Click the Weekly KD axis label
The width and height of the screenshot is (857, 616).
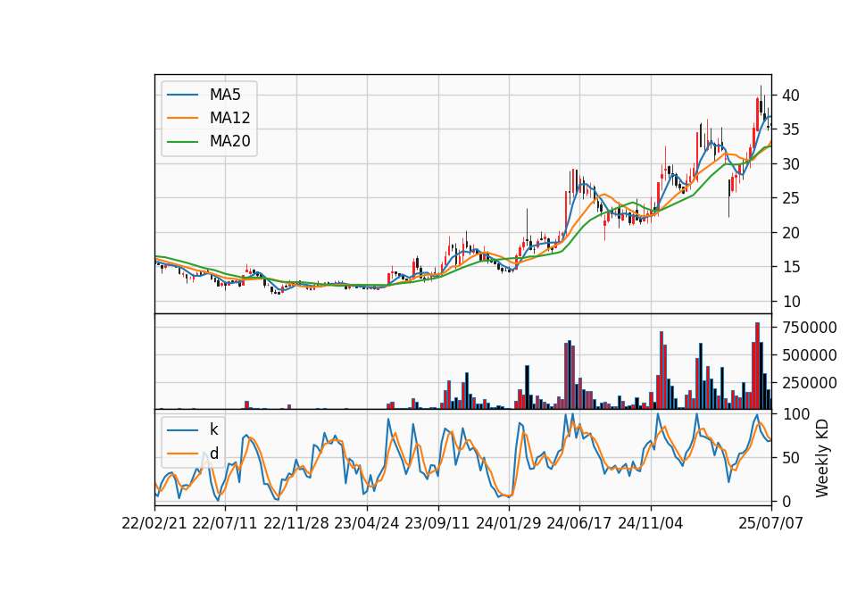click(x=822, y=459)
